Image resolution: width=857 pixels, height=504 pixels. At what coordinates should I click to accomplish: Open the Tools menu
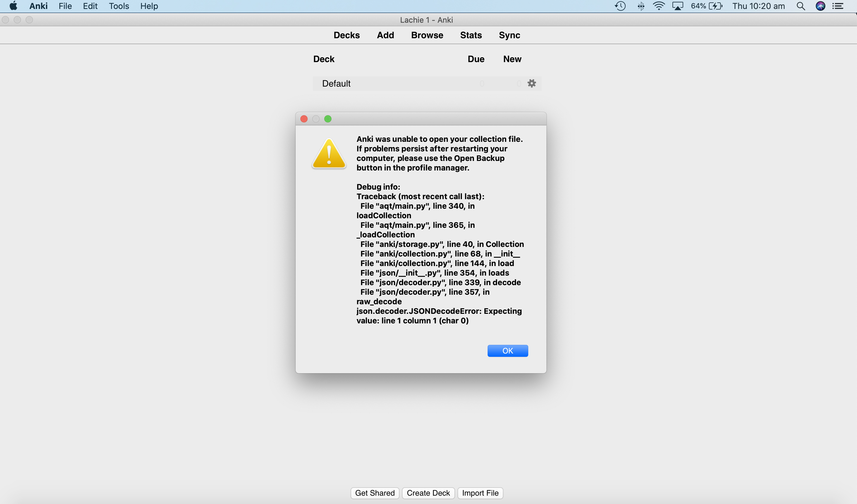(x=119, y=6)
